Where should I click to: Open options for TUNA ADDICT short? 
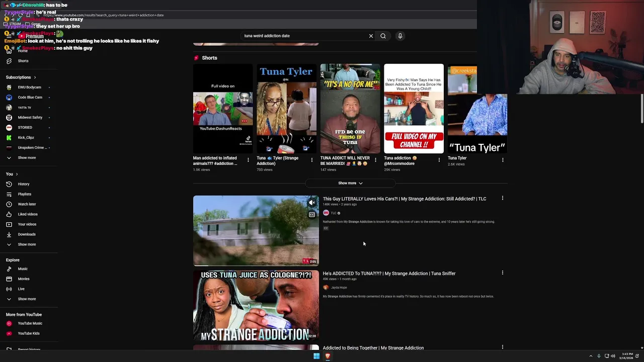375,160
